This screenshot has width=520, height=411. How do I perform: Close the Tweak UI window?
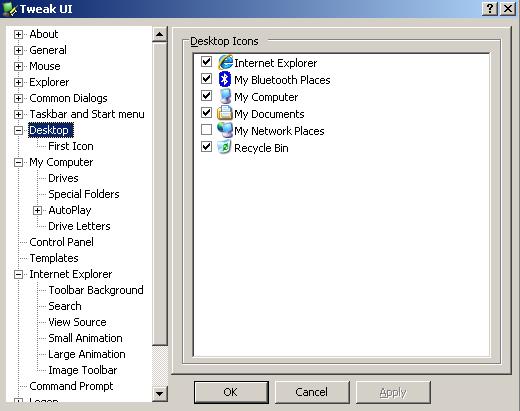508,8
